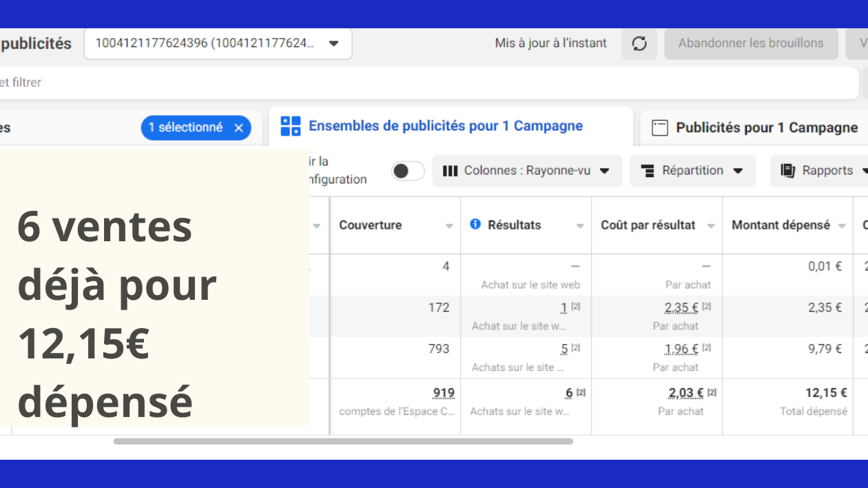The image size is (868, 488).
Task: Click total spent 12,15 € cell
Action: click(x=827, y=393)
